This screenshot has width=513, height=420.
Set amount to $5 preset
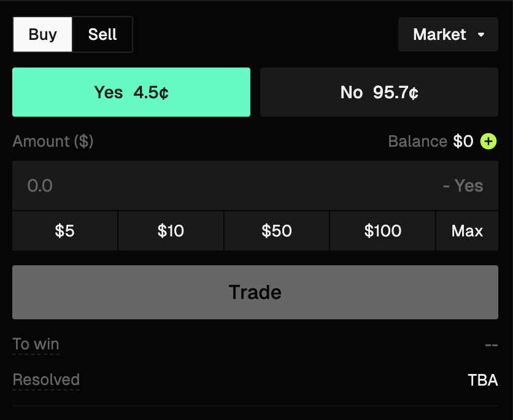click(65, 231)
